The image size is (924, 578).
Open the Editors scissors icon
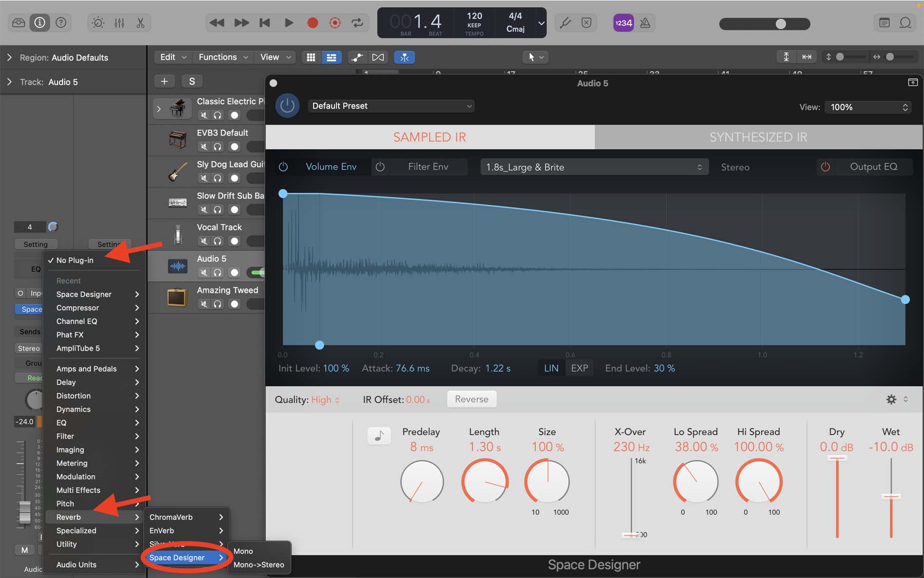[x=140, y=23]
